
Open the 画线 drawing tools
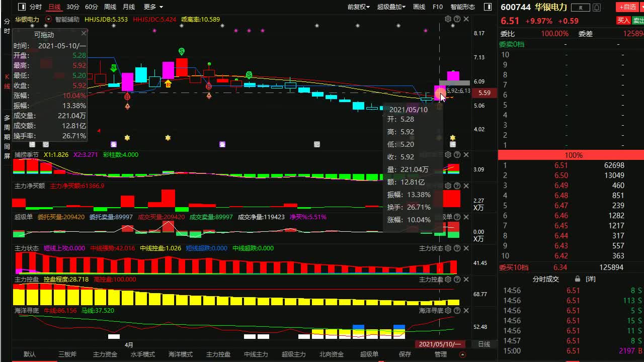(x=419, y=7)
